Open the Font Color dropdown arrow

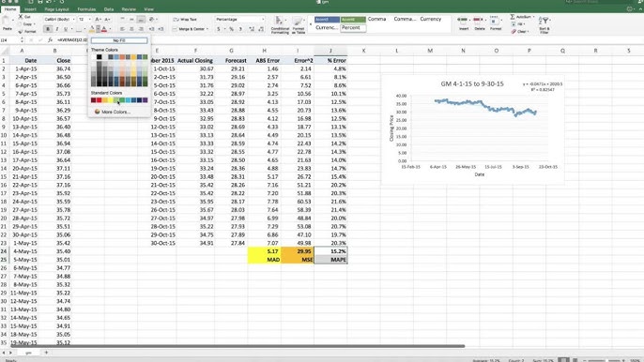[110, 29]
